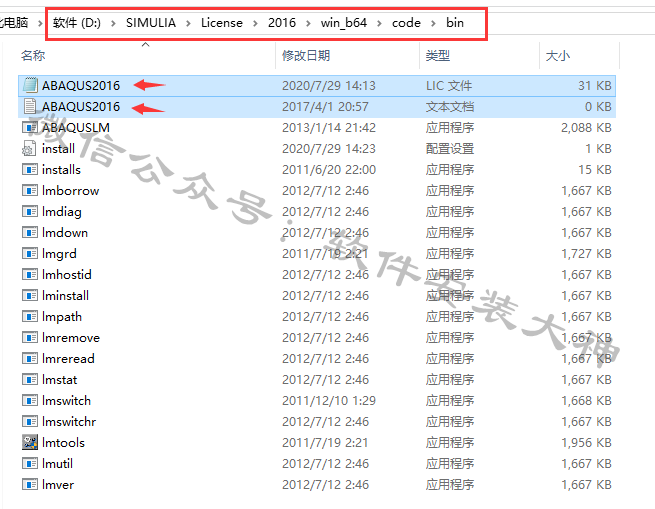Select the lmhostid file name
The image size is (655, 509).
[67, 275]
